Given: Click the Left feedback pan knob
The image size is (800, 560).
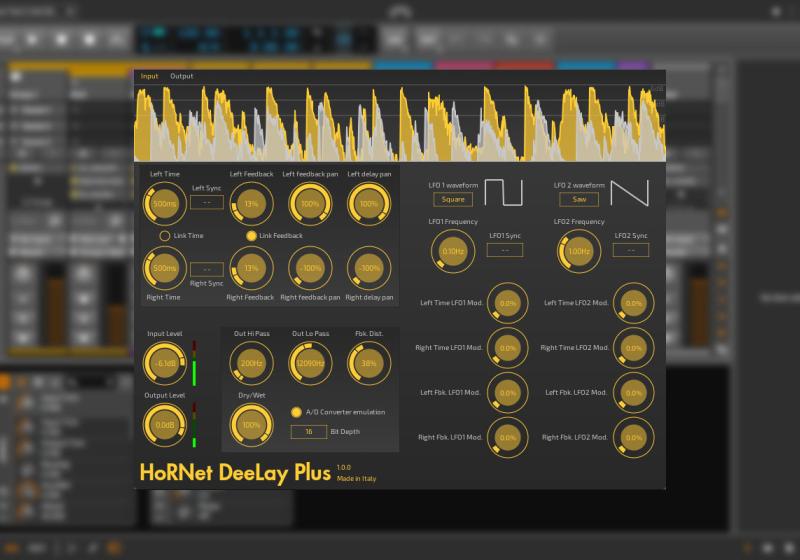Looking at the screenshot, I should click(x=310, y=204).
